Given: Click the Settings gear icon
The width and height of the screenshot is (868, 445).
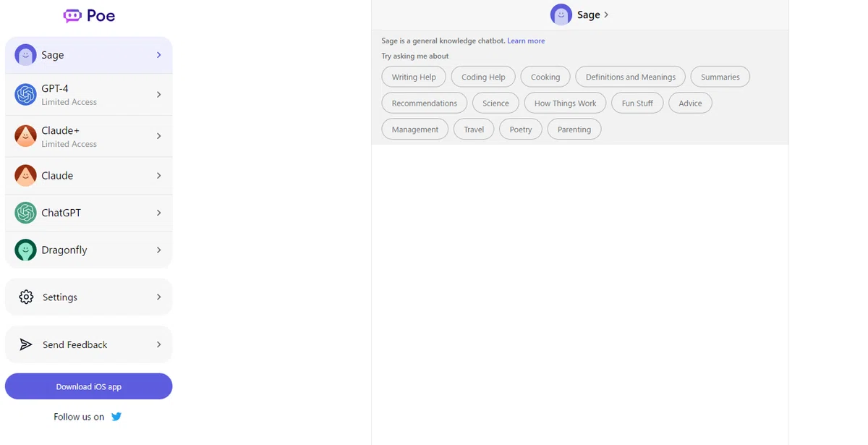Looking at the screenshot, I should [26, 297].
